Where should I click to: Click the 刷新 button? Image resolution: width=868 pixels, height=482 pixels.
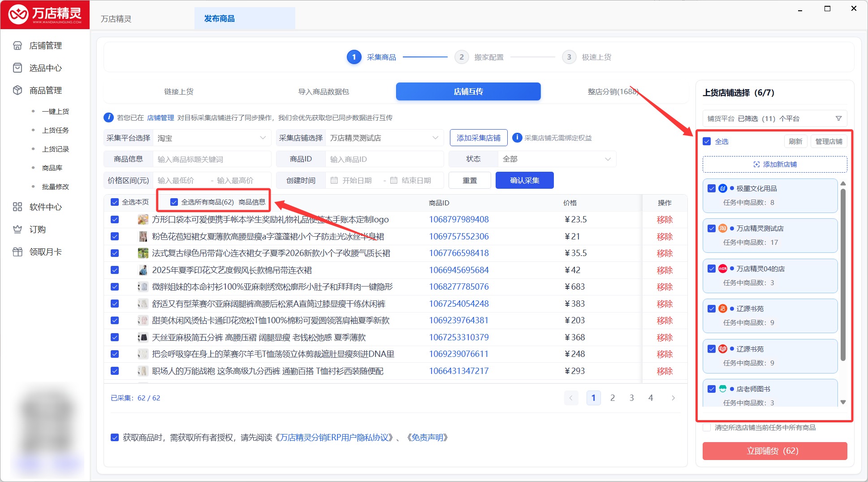click(x=795, y=141)
